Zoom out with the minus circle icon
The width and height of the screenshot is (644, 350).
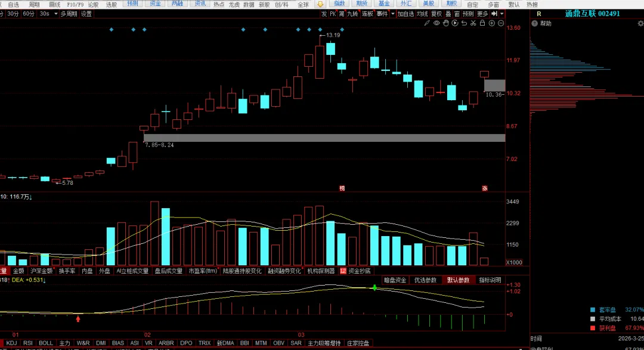[501, 23]
